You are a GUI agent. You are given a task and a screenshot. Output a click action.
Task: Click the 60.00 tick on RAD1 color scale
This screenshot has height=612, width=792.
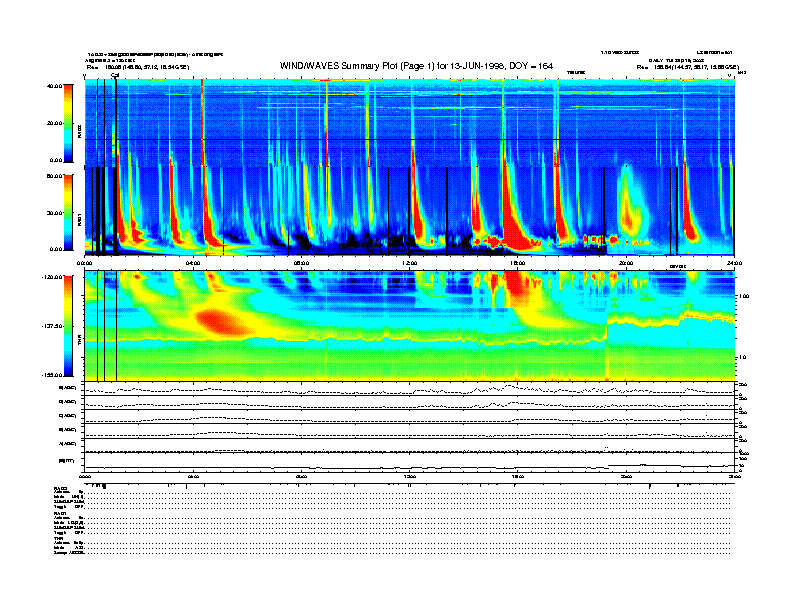[x=54, y=176]
